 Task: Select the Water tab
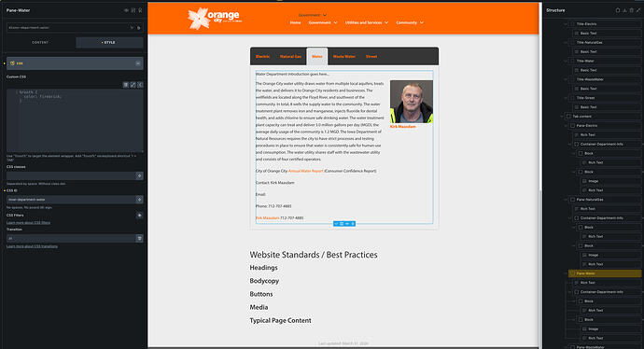click(317, 57)
